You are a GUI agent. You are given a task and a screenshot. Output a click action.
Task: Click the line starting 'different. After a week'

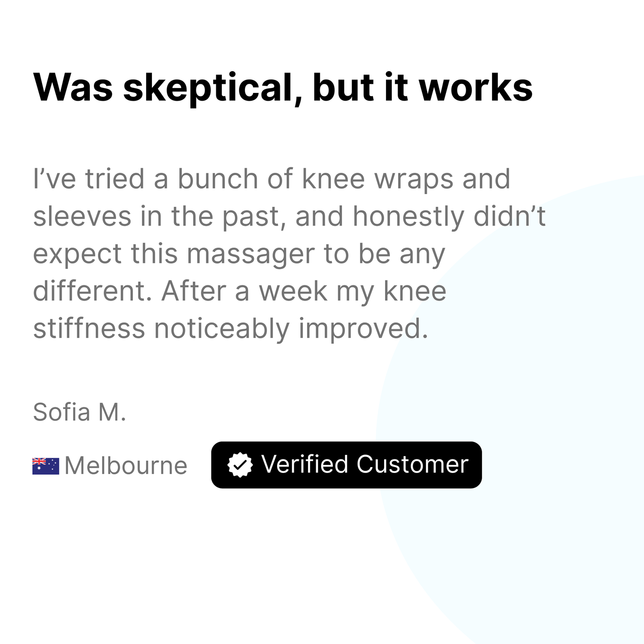239,292
